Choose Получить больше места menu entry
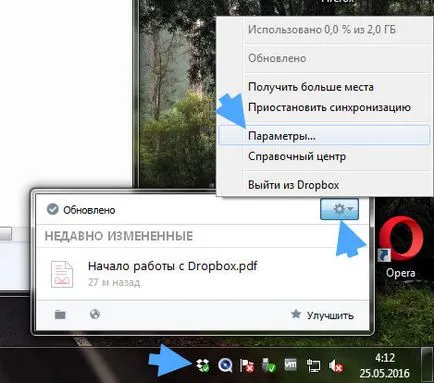 [311, 87]
